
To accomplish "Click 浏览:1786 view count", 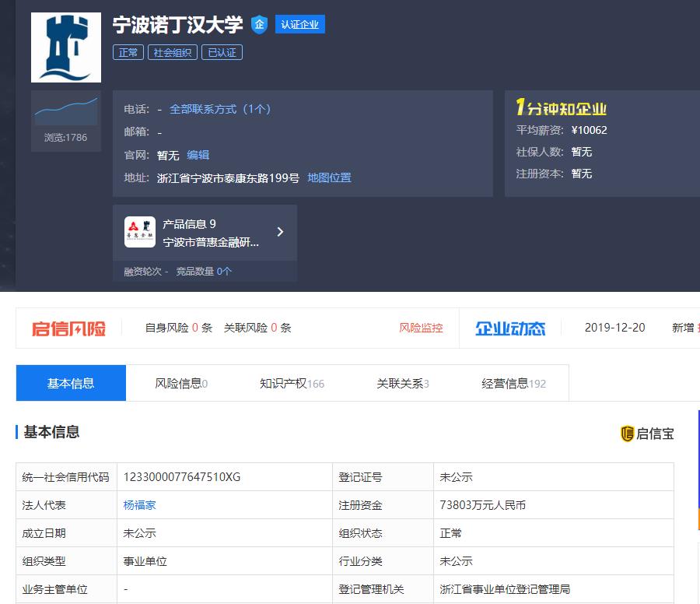I will point(65,137).
